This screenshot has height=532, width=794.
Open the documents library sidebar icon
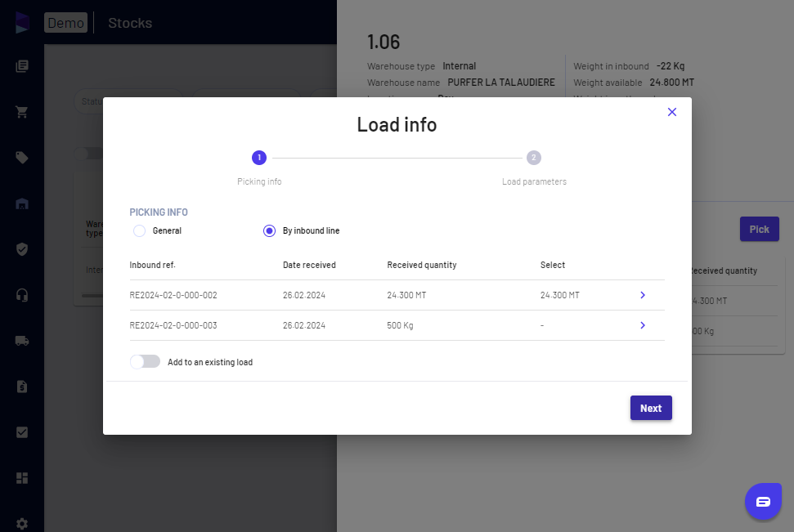22,66
